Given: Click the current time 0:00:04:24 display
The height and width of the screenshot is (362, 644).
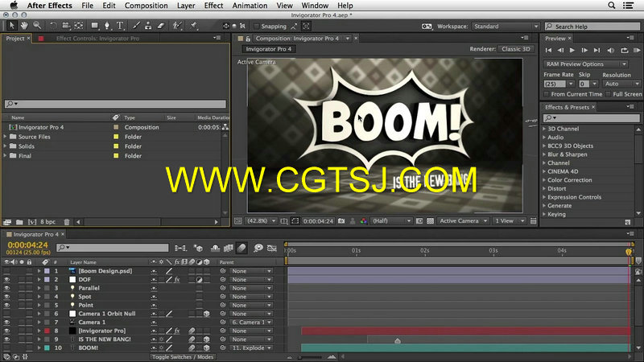Looking at the screenshot, I should [28, 245].
